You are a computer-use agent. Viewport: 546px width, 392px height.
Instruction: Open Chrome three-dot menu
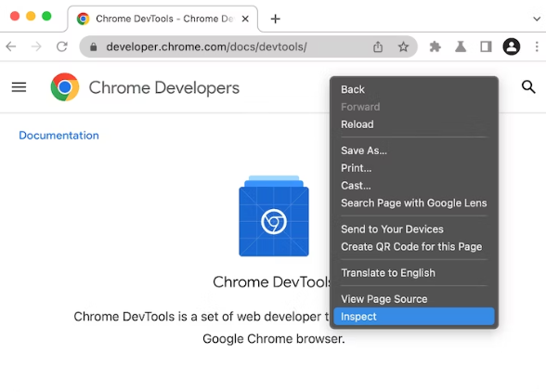537,46
